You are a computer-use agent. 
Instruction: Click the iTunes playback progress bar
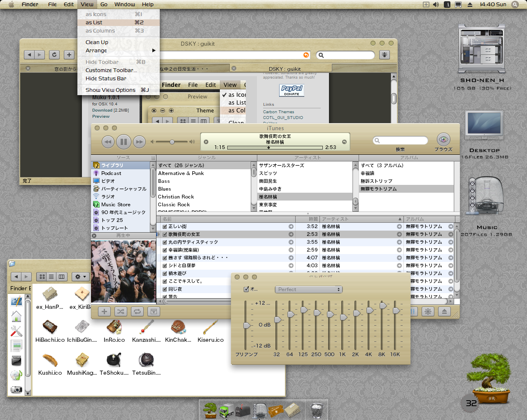(x=275, y=147)
